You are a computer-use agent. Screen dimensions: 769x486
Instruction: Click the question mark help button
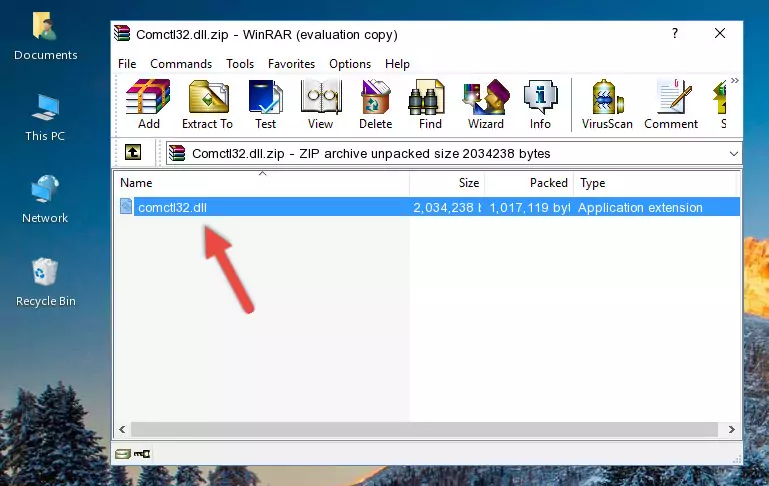pyautogui.click(x=675, y=33)
